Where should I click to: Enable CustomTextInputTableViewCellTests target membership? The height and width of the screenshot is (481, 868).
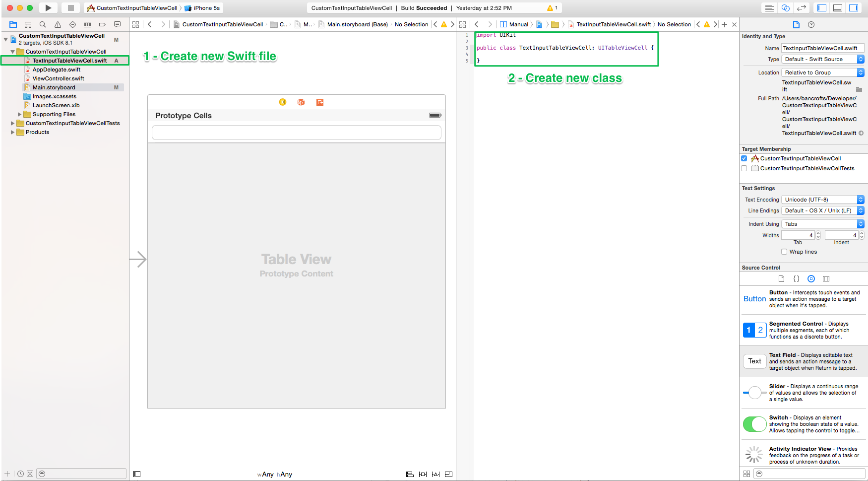point(744,169)
